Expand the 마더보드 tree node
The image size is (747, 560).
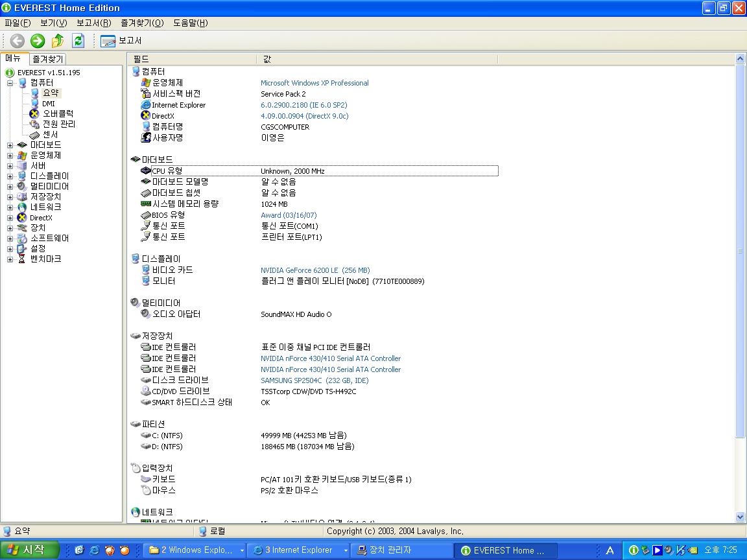10,145
